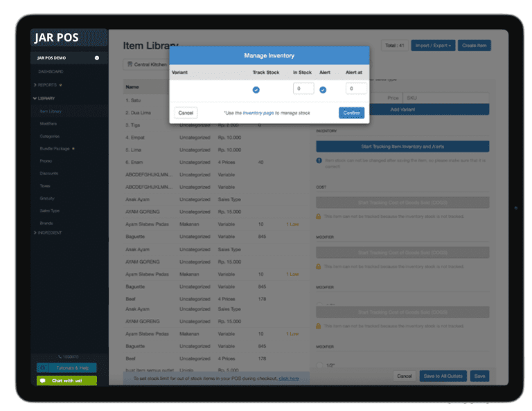
Task: Click the phone icon in sidebar
Action: coord(60,356)
